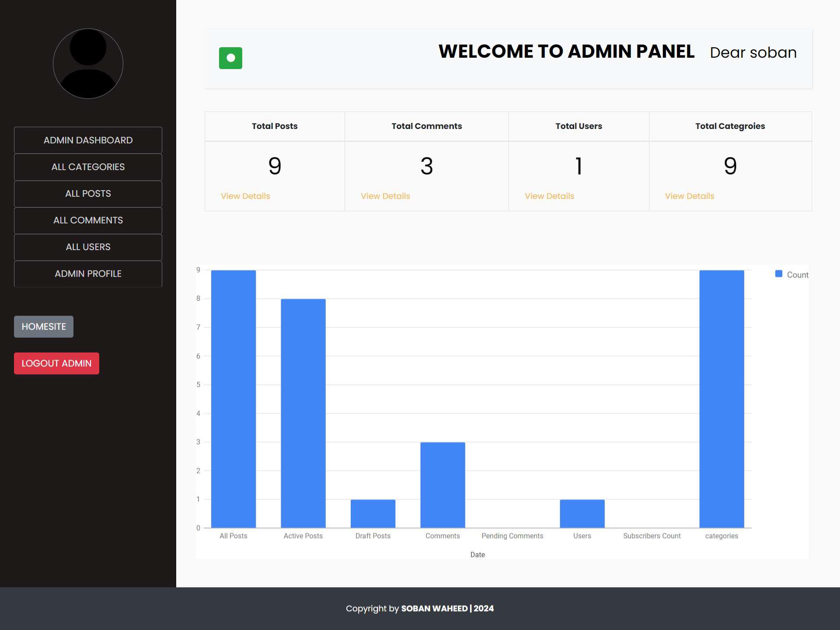
Task: View Details link under Total Users
Action: tap(549, 196)
